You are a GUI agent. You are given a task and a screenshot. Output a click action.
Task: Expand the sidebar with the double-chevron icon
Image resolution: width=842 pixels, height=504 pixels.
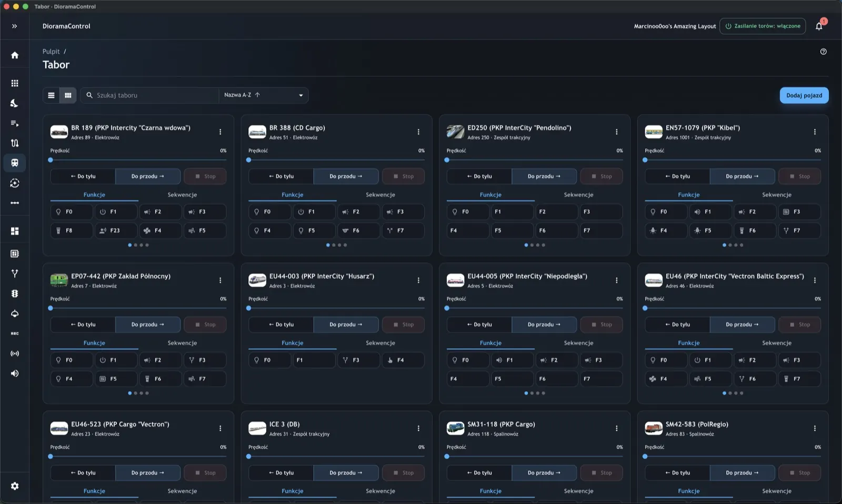point(15,26)
